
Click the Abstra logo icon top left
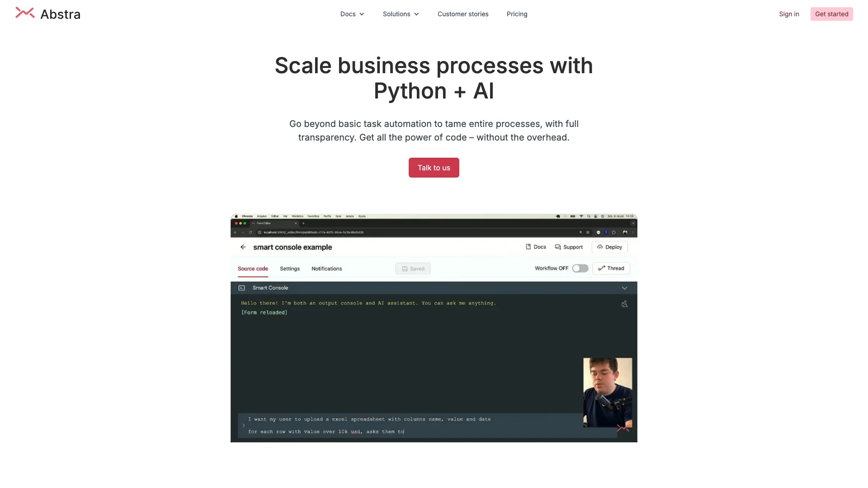point(24,13)
